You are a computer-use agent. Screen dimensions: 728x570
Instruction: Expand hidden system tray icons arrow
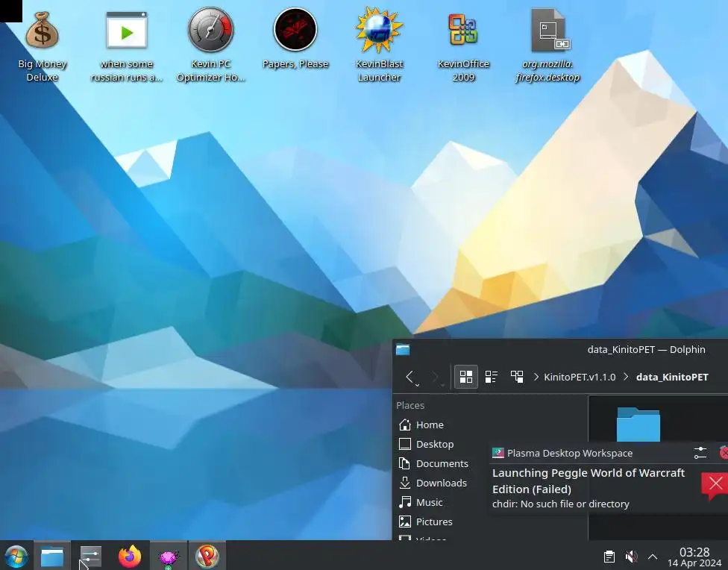click(x=653, y=556)
